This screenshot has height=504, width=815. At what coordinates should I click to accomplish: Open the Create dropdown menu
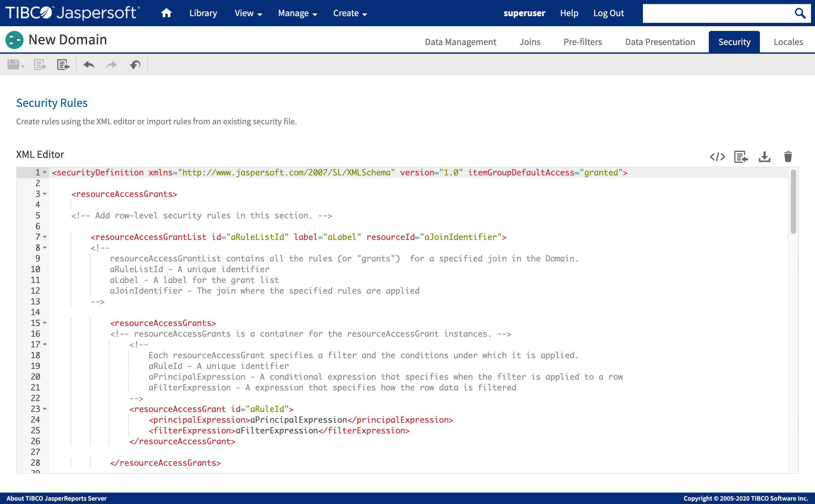tap(350, 13)
